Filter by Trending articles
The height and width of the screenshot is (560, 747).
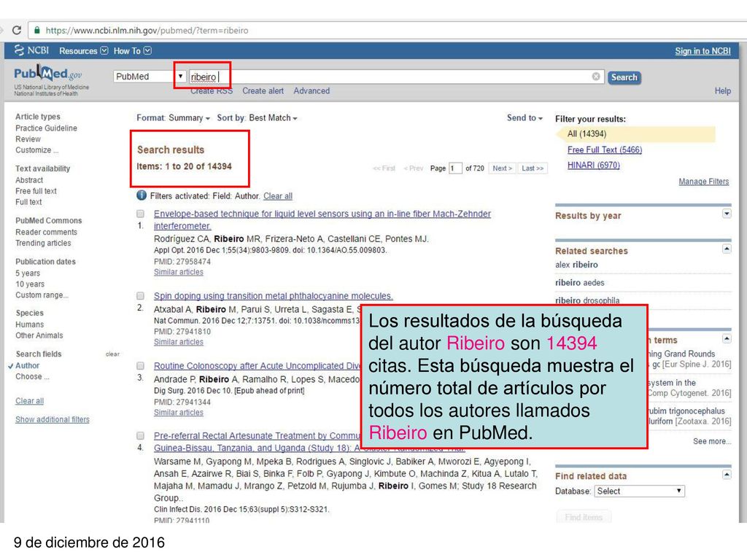click(x=43, y=242)
